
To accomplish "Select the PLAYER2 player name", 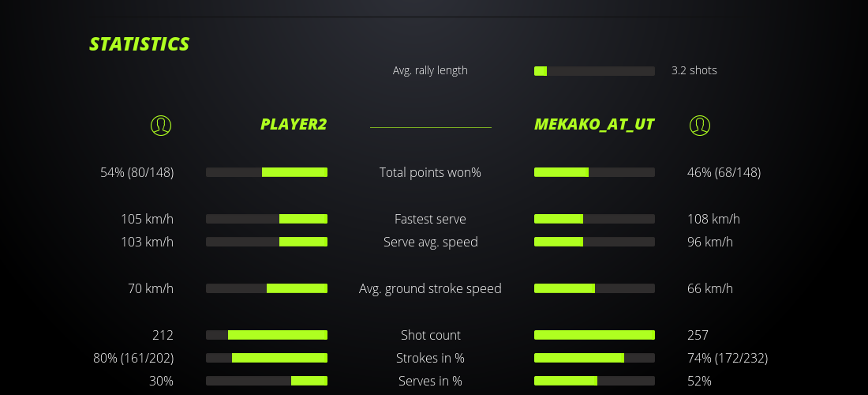I will pos(294,125).
